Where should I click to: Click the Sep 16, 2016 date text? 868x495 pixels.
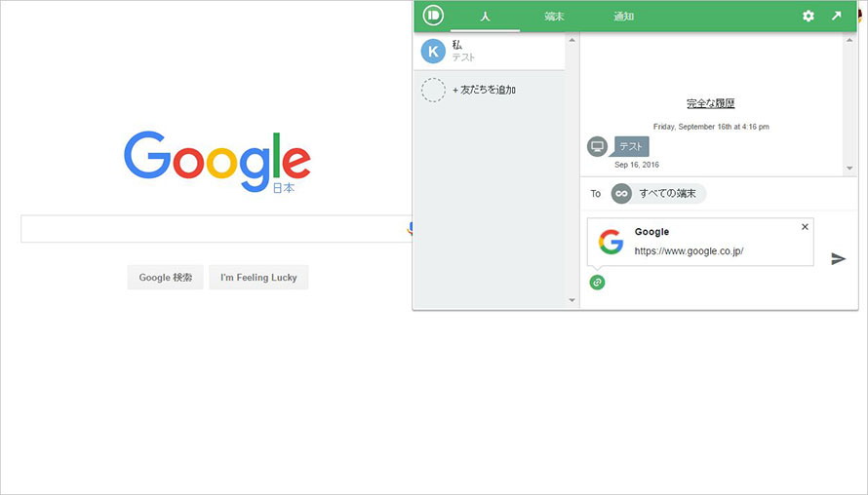(637, 165)
